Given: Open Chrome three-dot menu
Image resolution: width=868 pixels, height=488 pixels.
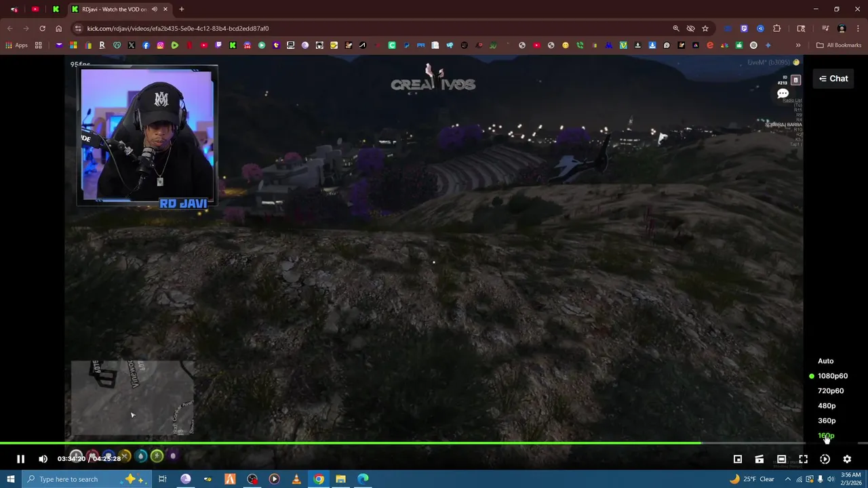Looking at the screenshot, I should [858, 28].
